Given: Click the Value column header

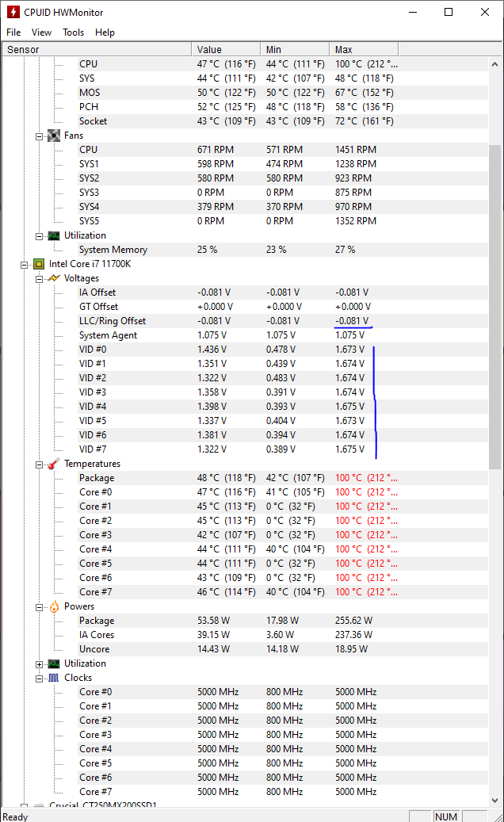Looking at the screenshot, I should (226, 49).
